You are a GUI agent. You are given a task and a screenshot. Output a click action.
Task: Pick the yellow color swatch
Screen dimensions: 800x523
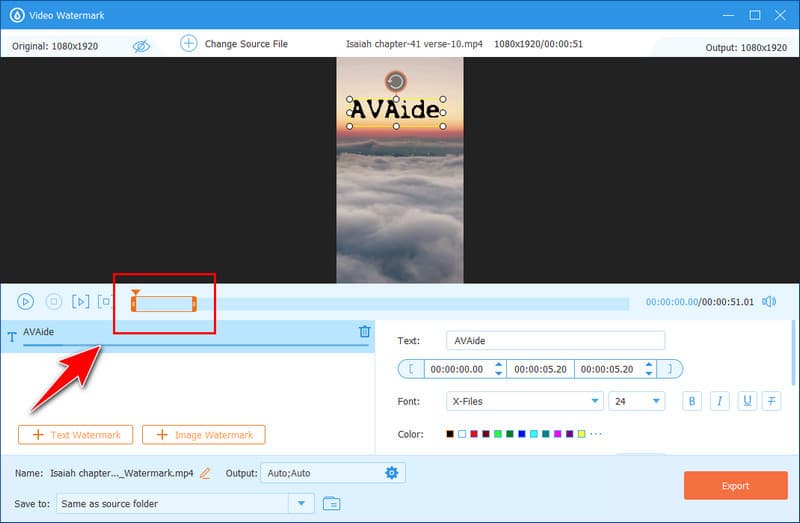[x=582, y=434]
